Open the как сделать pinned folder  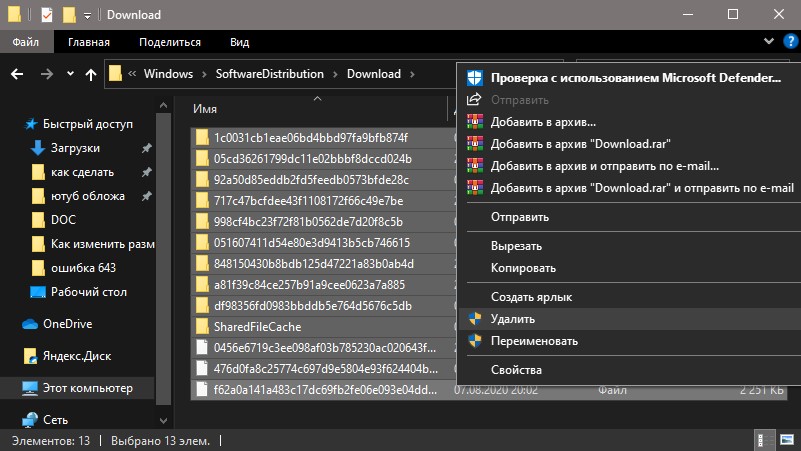pos(73,172)
